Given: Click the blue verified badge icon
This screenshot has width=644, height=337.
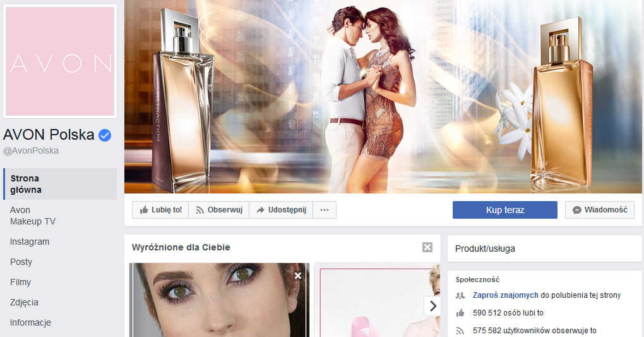Looking at the screenshot, I should coord(105,135).
